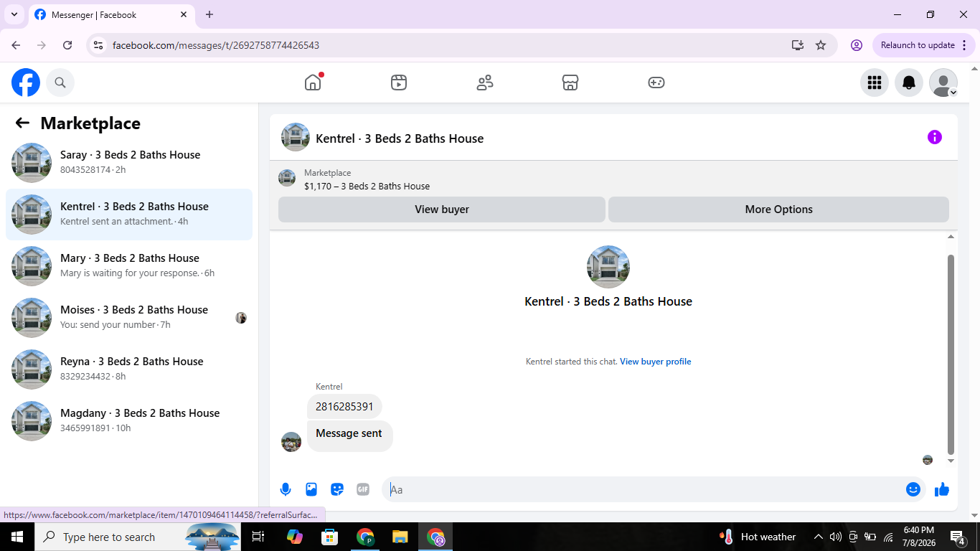Viewport: 980px width, 551px height.
Task: Open the tab search dropdown
Action: point(14,14)
